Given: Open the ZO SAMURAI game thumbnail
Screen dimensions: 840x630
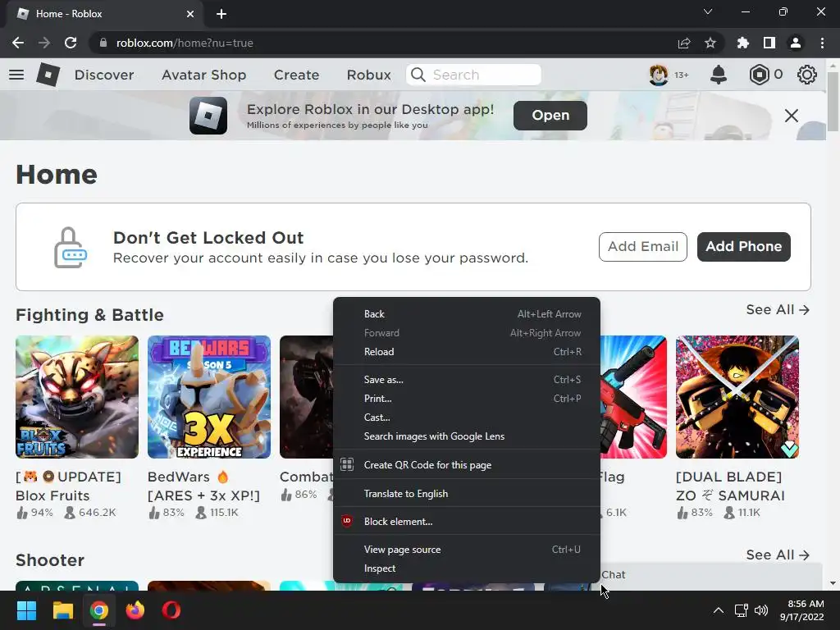Looking at the screenshot, I should 737,397.
